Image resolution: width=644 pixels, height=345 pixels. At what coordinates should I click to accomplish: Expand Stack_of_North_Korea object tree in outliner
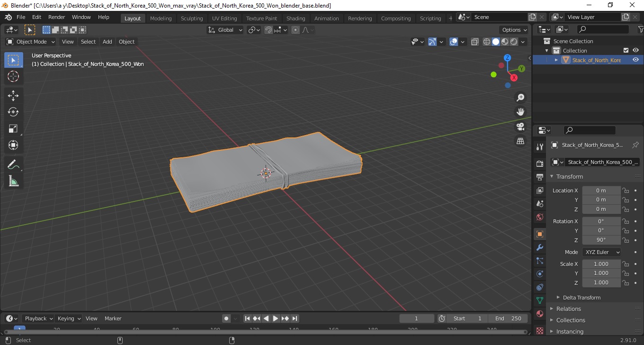point(556,60)
